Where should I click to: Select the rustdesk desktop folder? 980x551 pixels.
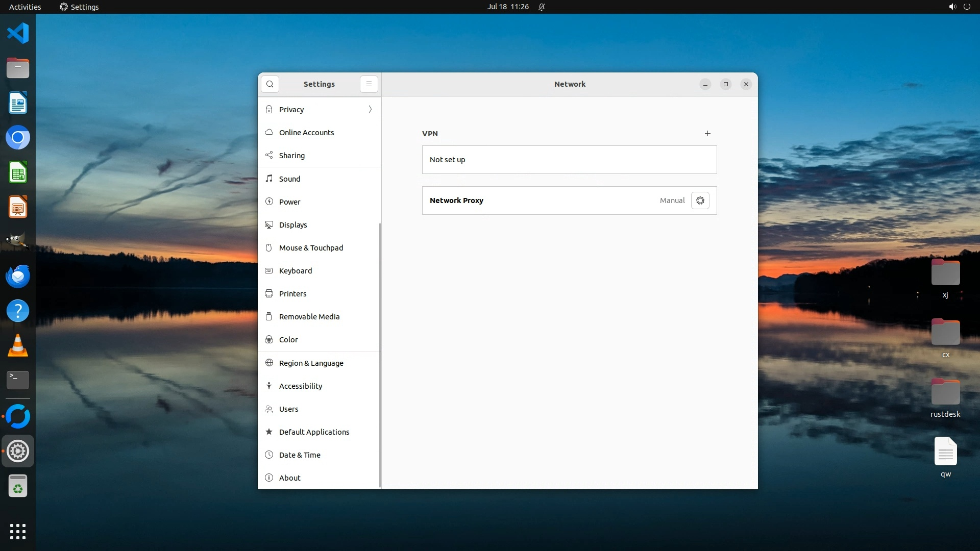(945, 393)
